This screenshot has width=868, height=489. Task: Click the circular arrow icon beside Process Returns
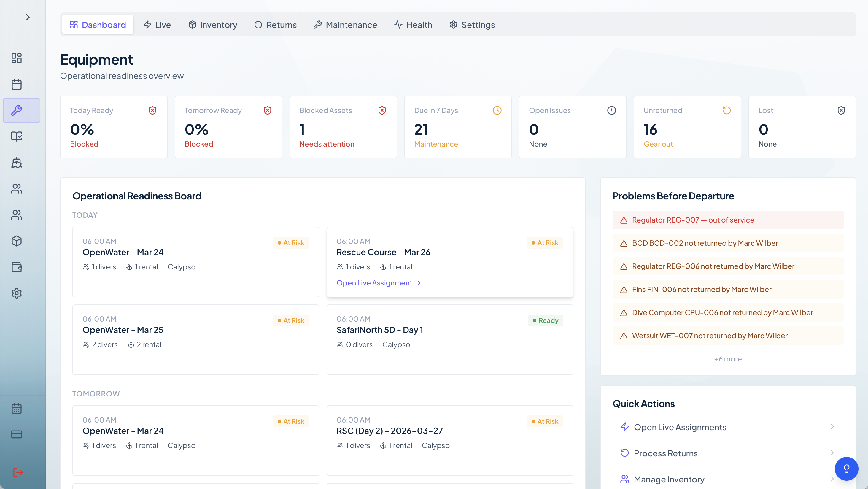[x=625, y=453]
